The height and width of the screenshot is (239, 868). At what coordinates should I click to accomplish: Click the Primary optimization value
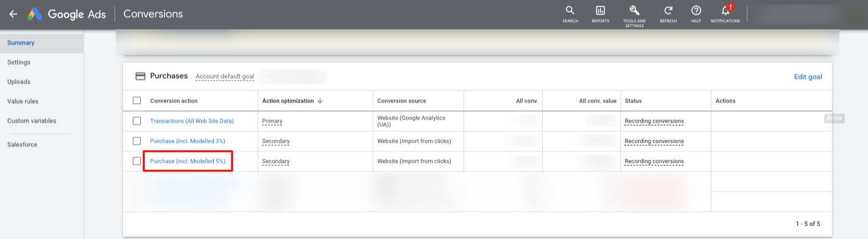pyautogui.click(x=272, y=121)
